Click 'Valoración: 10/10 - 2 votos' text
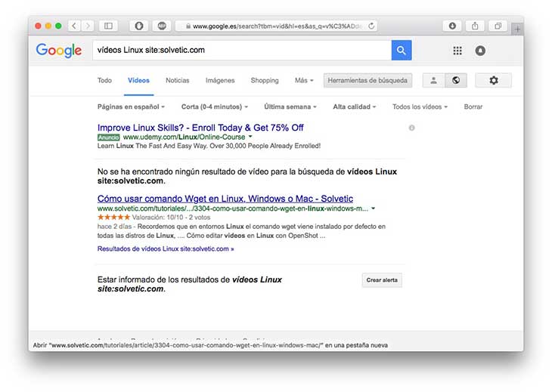 pyautogui.click(x=171, y=218)
